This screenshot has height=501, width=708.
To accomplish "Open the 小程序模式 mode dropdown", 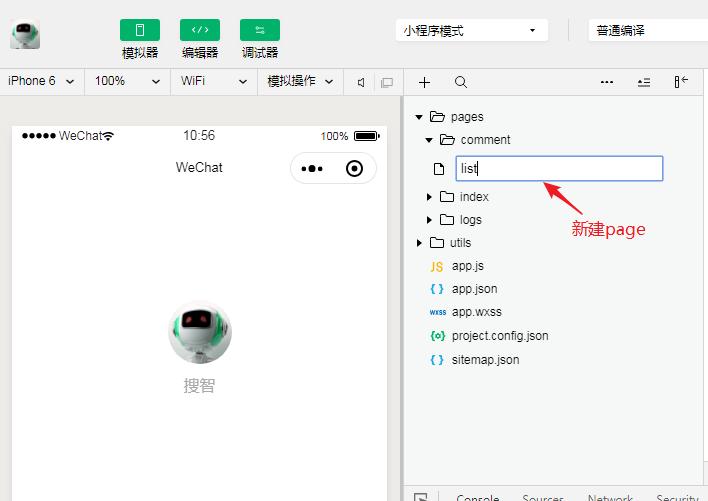I will tap(472, 31).
